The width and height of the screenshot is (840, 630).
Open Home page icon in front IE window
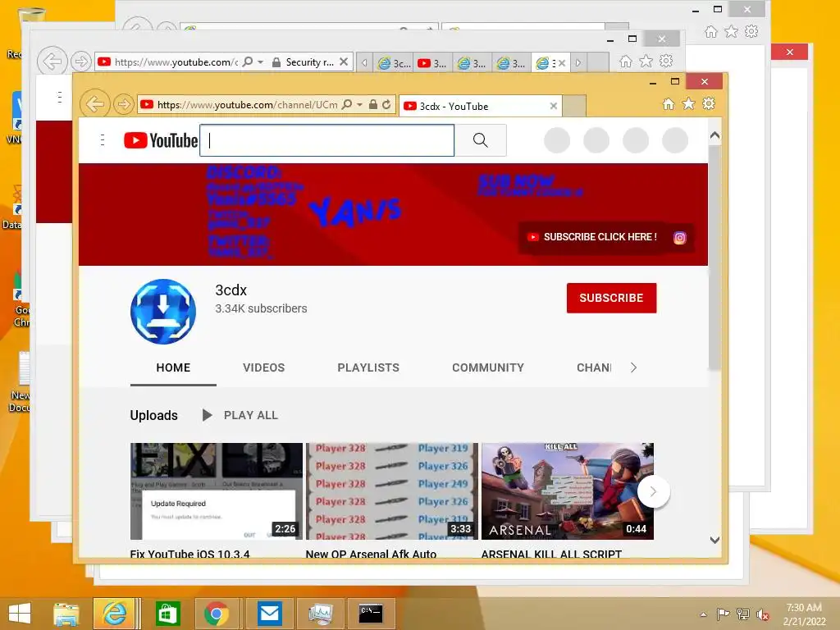click(x=669, y=104)
